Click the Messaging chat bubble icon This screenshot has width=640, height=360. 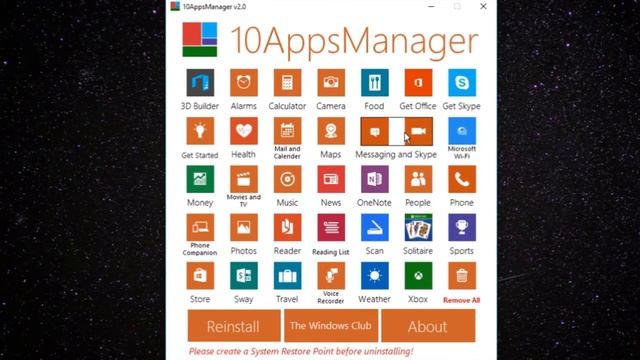375,131
